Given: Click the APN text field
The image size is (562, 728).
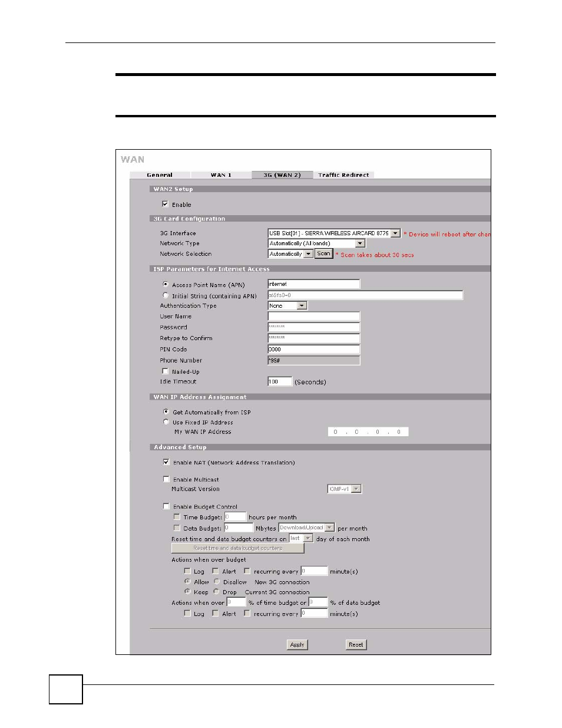Looking at the screenshot, I should pyautogui.click(x=313, y=284).
